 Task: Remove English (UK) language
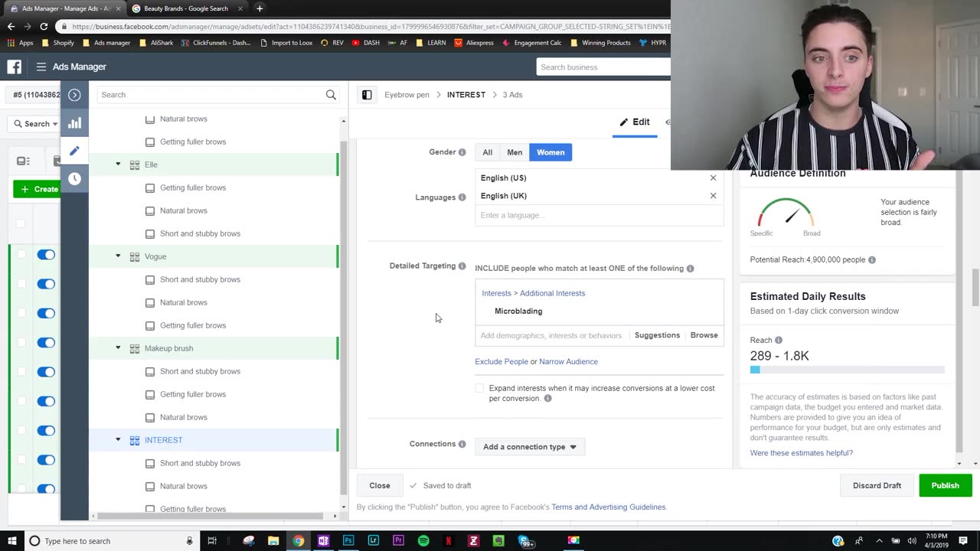point(713,196)
